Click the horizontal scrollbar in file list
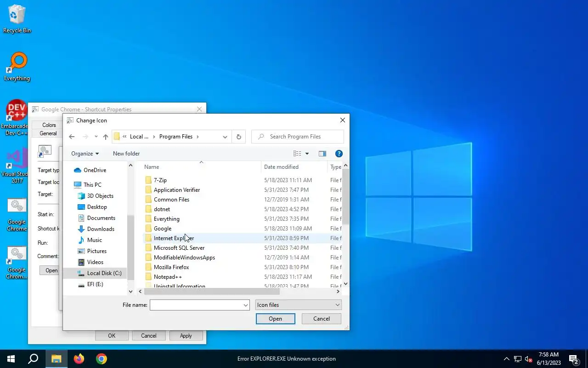Screen dimensions: 588x368 point(212,291)
